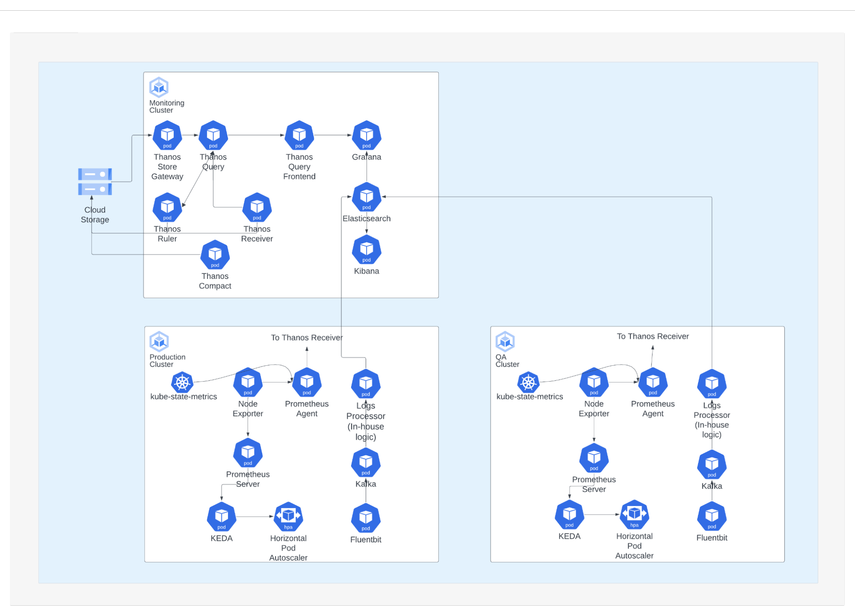Click 'To Thanos Receiver' in QA Cluster
Viewport: 855px width, 616px height.
click(653, 336)
